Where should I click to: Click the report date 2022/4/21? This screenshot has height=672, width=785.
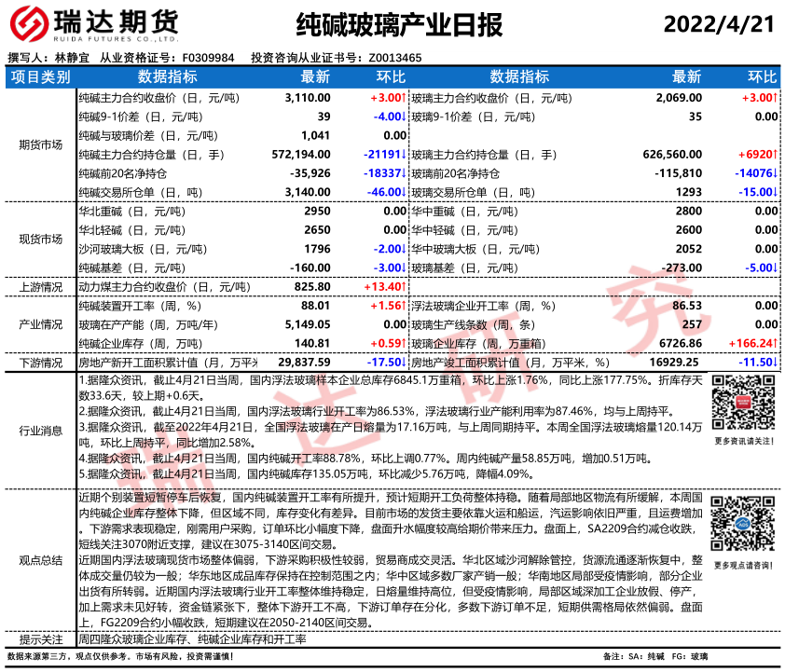(x=720, y=25)
